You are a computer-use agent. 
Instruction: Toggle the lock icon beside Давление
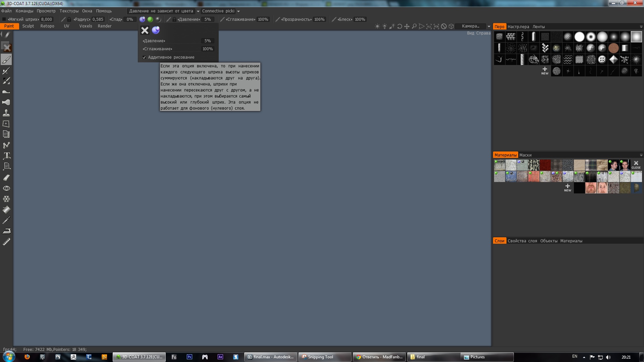click(x=174, y=19)
